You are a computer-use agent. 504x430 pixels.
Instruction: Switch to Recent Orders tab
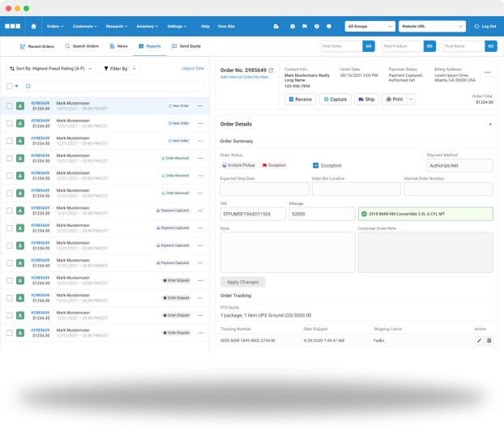(37, 46)
